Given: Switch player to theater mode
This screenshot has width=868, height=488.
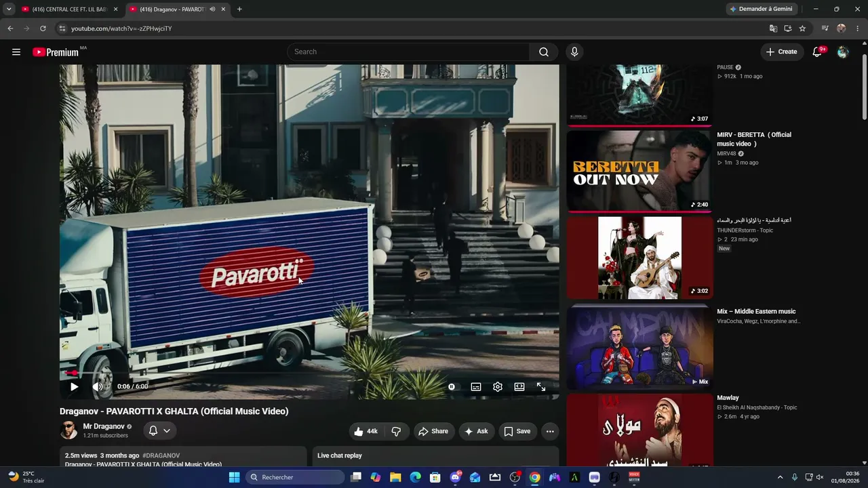Looking at the screenshot, I should 519,386.
